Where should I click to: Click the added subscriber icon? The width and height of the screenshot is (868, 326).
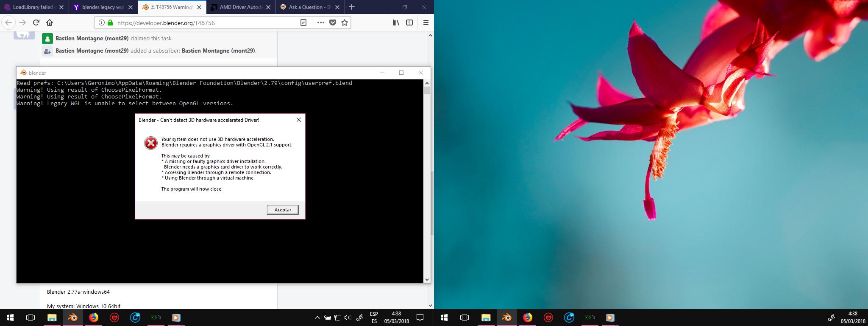pyautogui.click(x=47, y=51)
